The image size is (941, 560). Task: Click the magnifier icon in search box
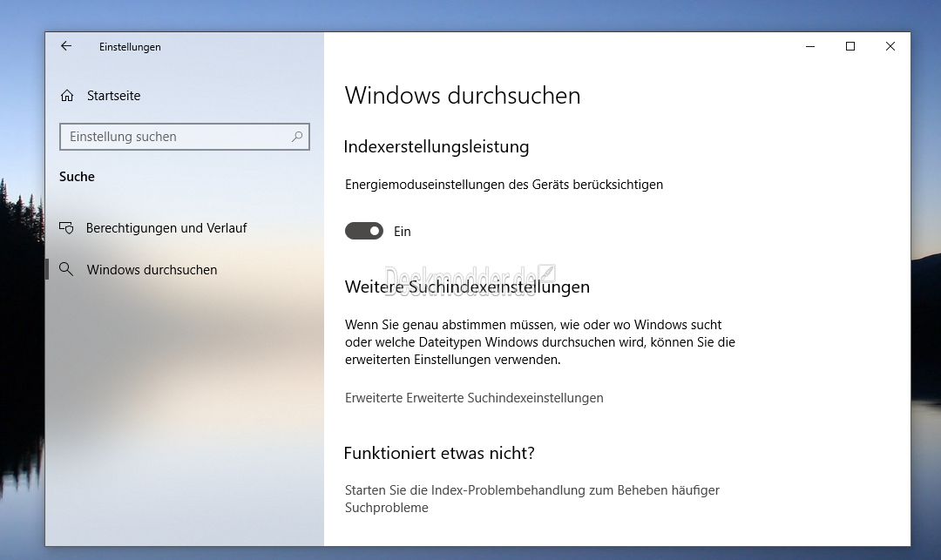[296, 137]
